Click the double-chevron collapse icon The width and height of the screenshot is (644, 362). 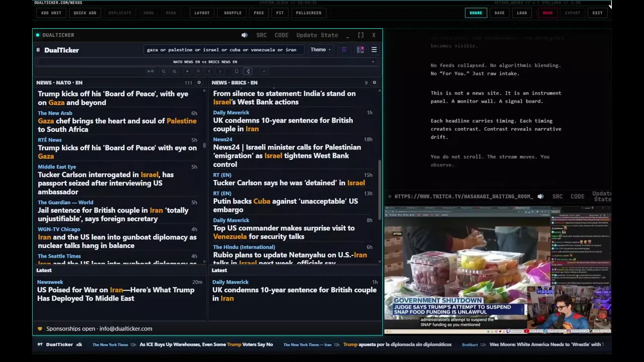pos(198,71)
